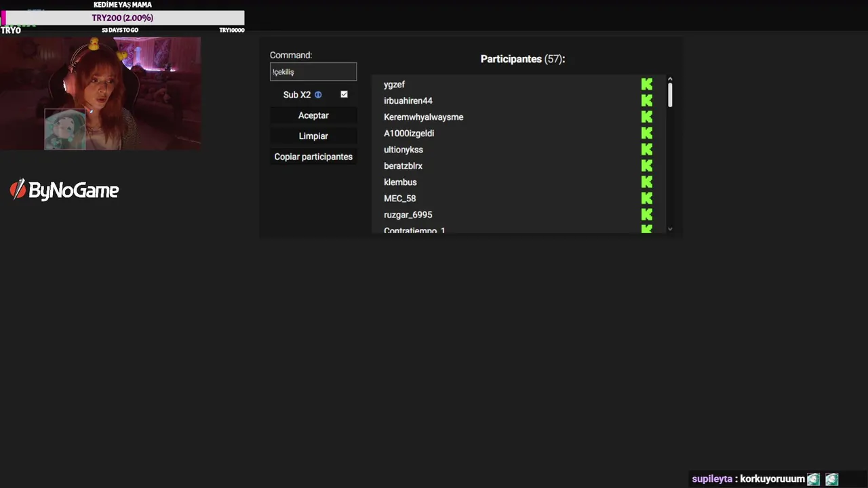The height and width of the screenshot is (488, 868).
Task: Click the Kick icon beside ruzgar_6995
Action: point(647,214)
